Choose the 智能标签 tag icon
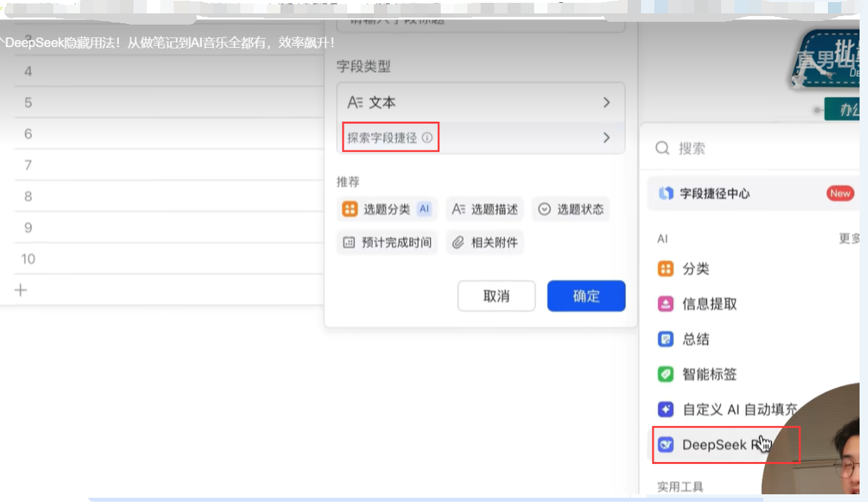868x502 pixels. click(665, 374)
